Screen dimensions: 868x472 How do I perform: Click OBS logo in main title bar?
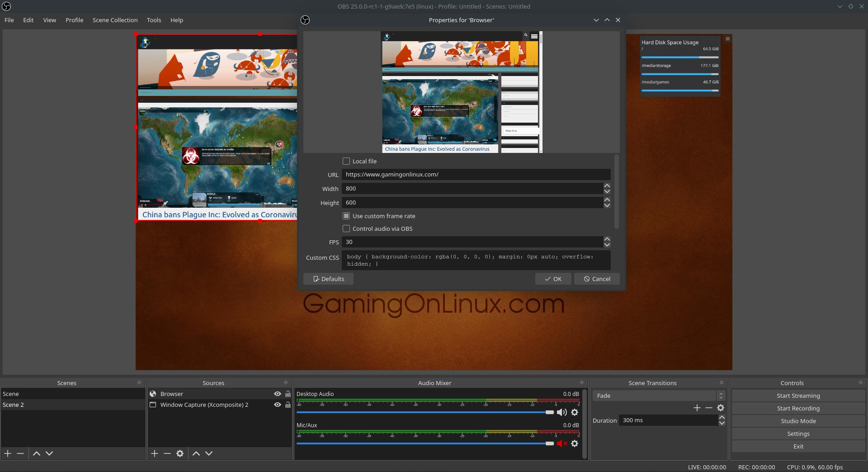pos(6,6)
